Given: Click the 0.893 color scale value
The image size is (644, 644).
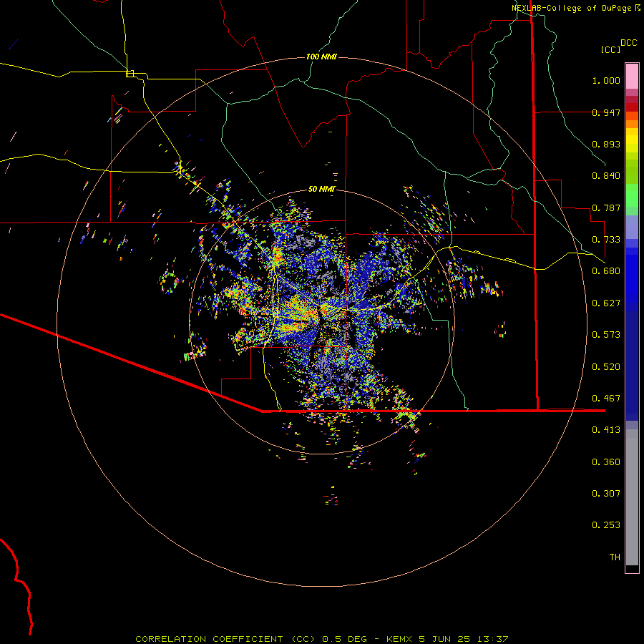Looking at the screenshot, I should (606, 144).
